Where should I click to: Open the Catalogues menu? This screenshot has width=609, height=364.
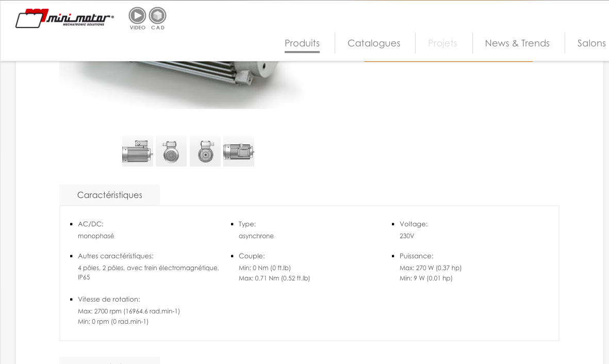[374, 43]
